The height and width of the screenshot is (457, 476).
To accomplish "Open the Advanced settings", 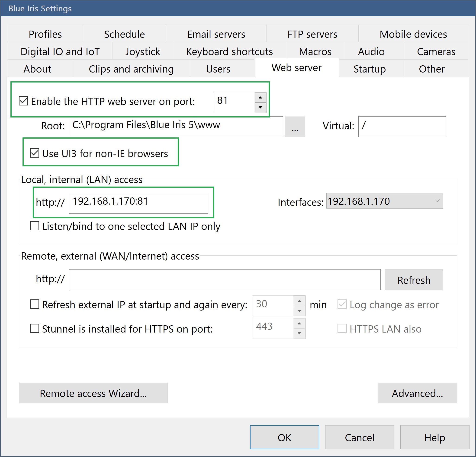I will point(417,393).
